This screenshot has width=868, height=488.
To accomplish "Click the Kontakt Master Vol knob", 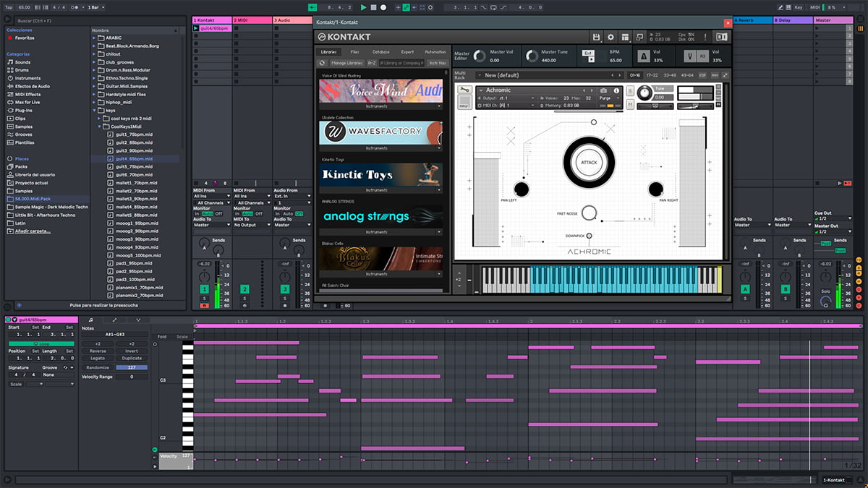I will [x=478, y=56].
